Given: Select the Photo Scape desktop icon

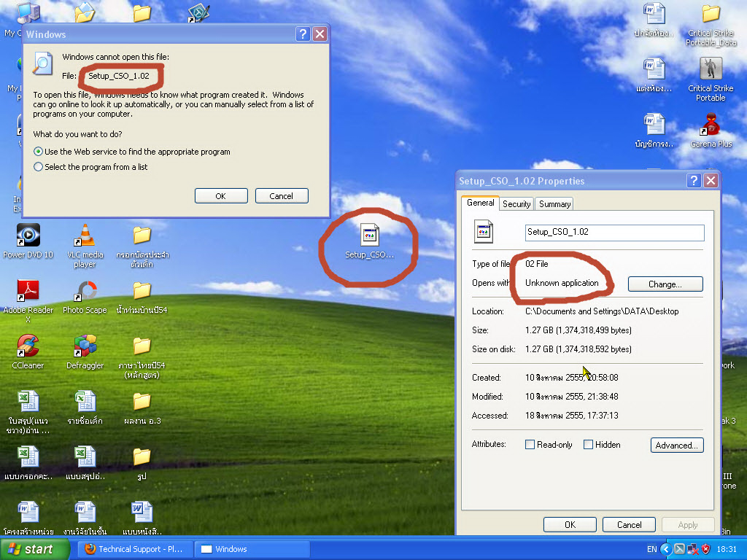Looking at the screenshot, I should (85, 290).
